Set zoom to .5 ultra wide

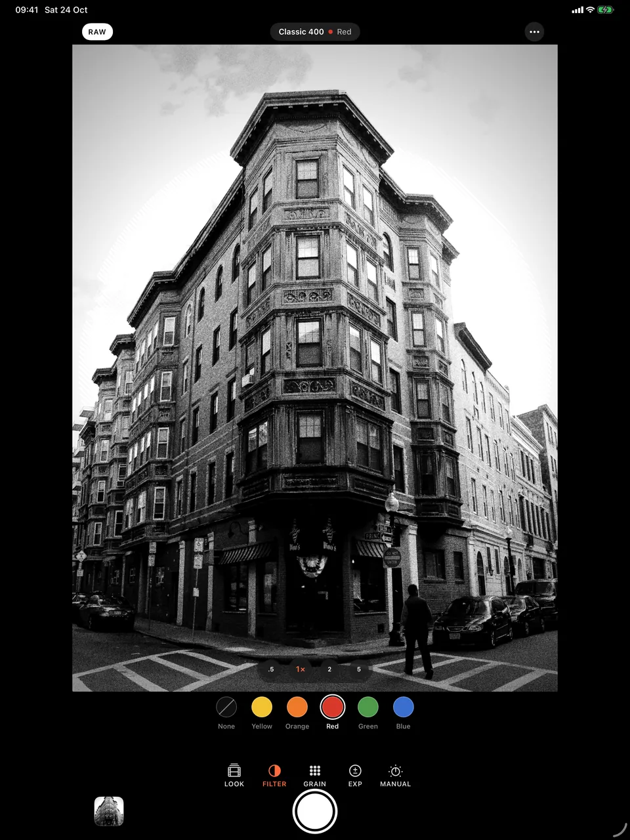[x=271, y=669]
